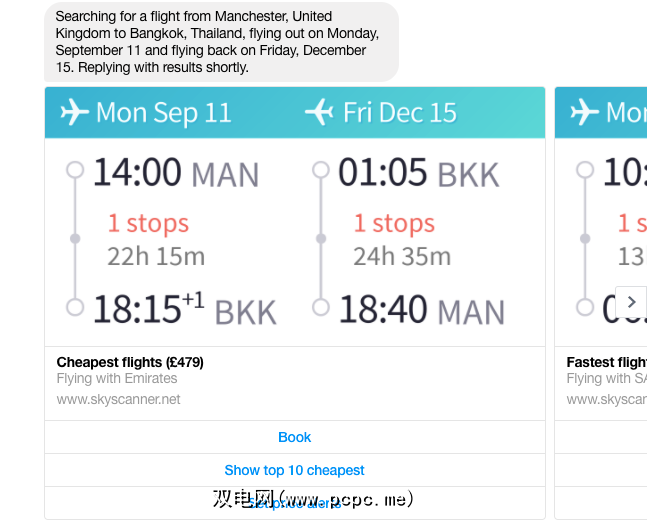
Task: Click the return departure circle marker at 01:05
Action: point(320,171)
